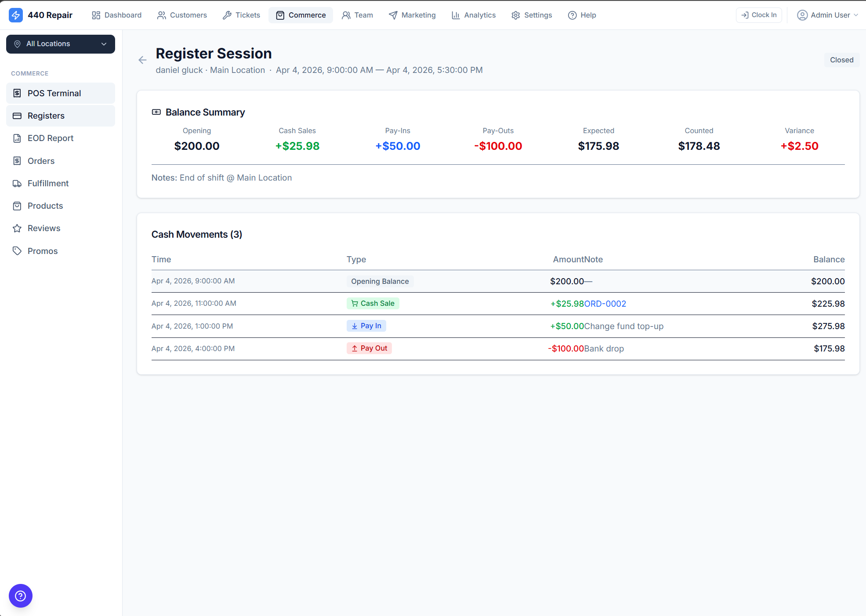
Task: Click the Fulfillment truck icon
Action: pyautogui.click(x=17, y=183)
